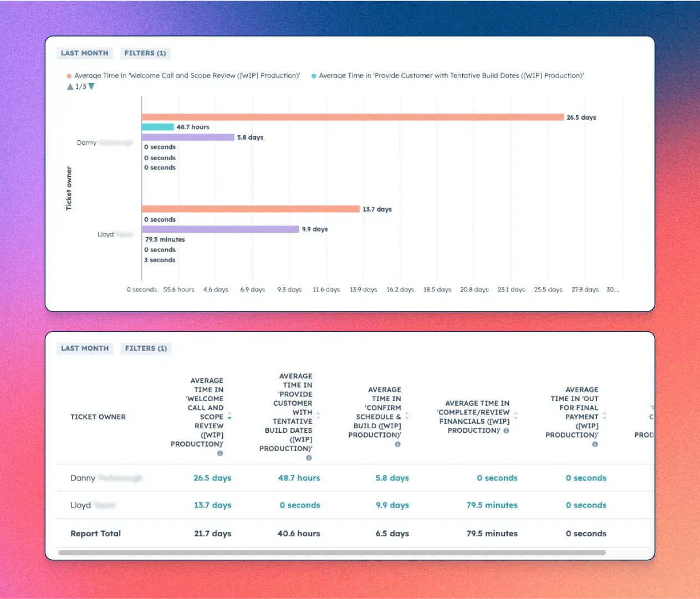Select Danny's 48.7 hours bar
This screenshot has width=700, height=599.
click(x=158, y=127)
